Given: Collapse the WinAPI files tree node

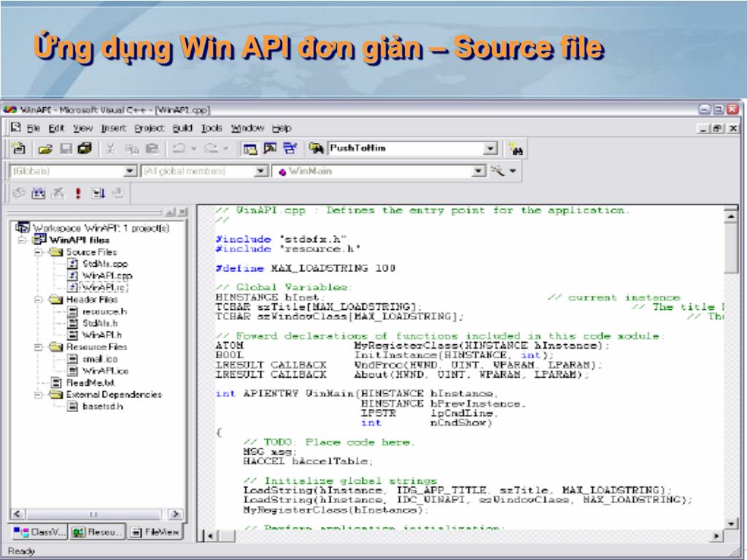Looking at the screenshot, I should click(x=21, y=239).
